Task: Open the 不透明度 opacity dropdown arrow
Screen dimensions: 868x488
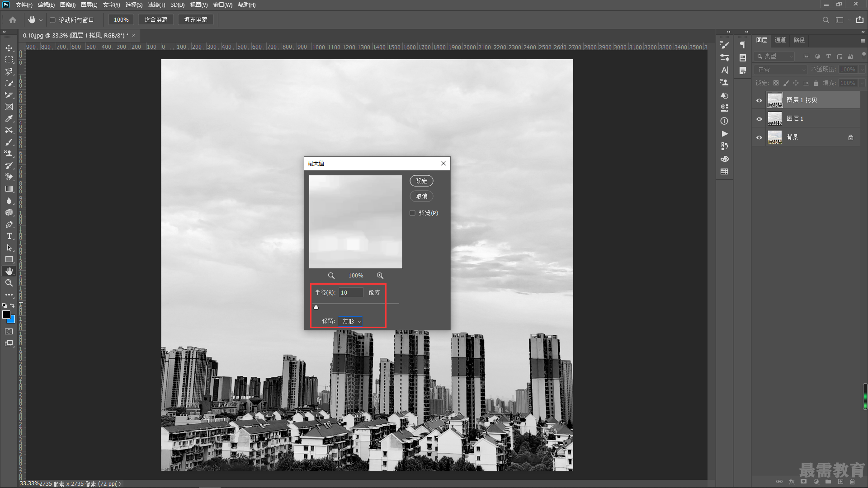Action: 863,70
